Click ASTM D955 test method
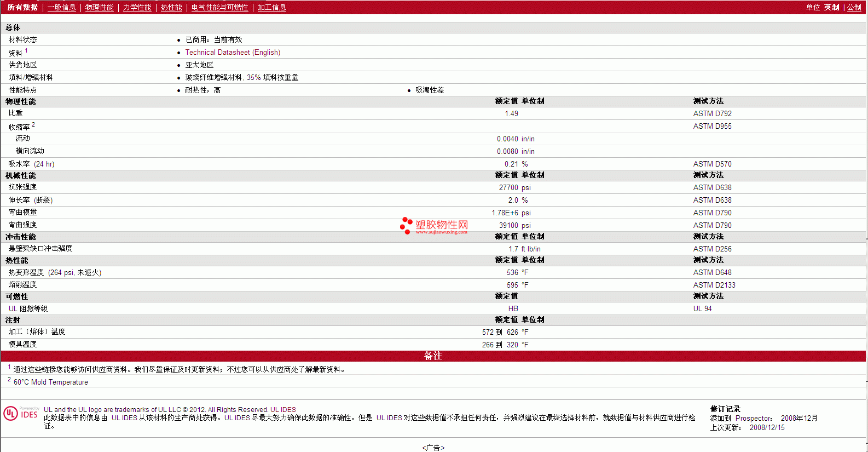 712,127
